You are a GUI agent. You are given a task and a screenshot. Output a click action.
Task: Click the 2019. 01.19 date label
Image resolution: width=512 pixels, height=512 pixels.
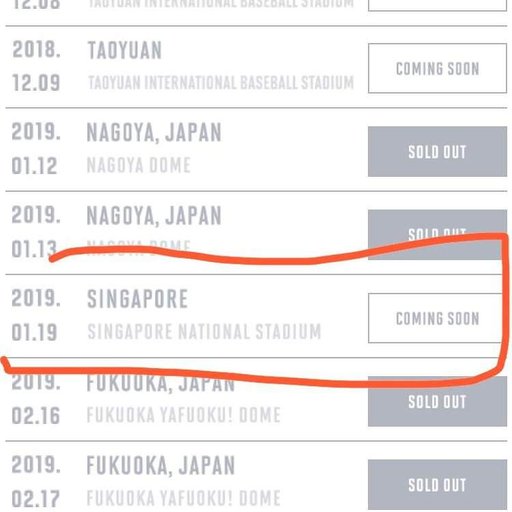[36, 315]
